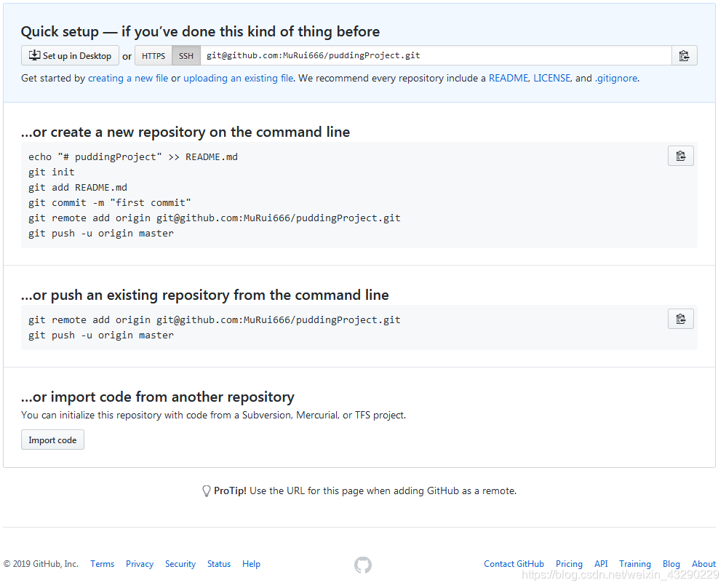
Task: Click the repository URL input field
Action: click(x=436, y=55)
